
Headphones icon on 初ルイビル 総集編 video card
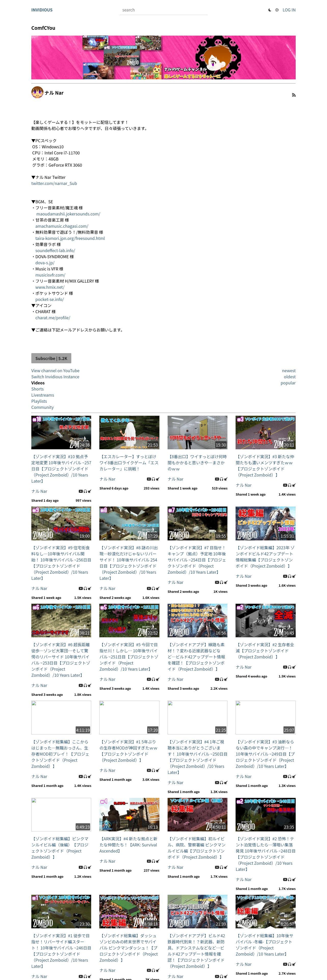pos(222,867)
